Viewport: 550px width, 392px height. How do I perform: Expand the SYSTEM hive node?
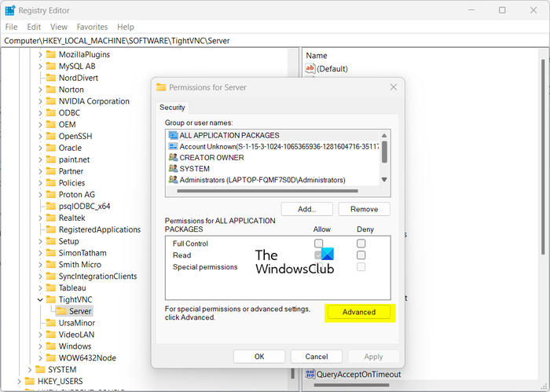click(30, 369)
